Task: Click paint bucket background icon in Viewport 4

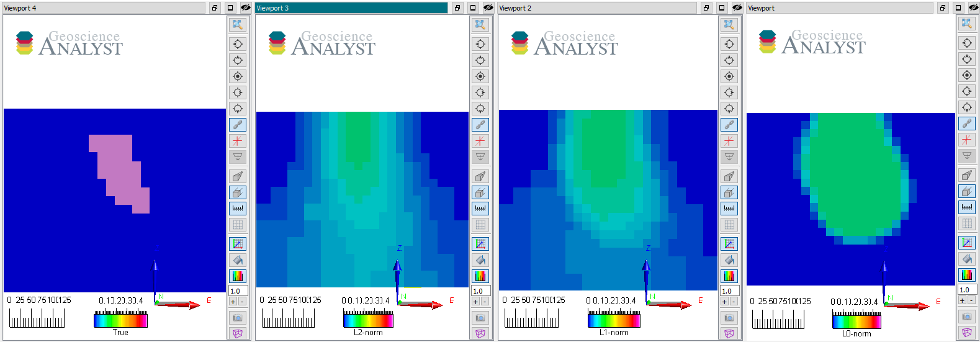Action: (x=238, y=260)
